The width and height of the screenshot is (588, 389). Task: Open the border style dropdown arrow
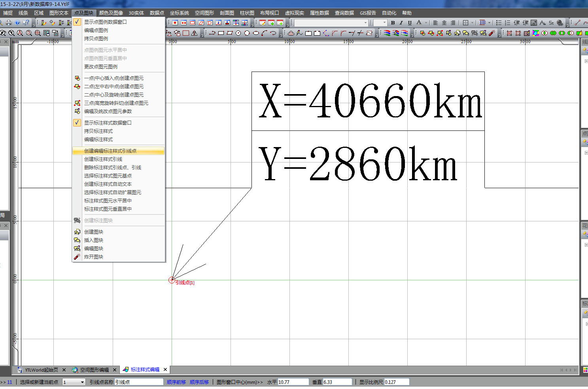coord(472,23)
